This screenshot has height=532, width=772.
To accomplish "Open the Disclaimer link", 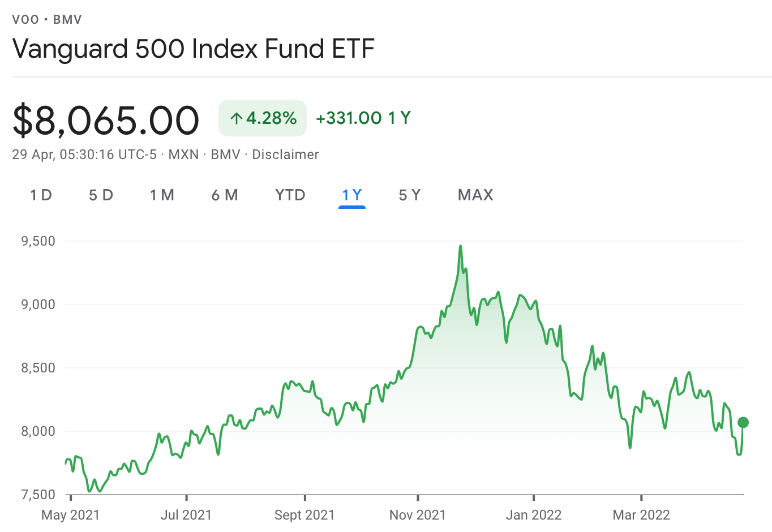I will click(285, 154).
